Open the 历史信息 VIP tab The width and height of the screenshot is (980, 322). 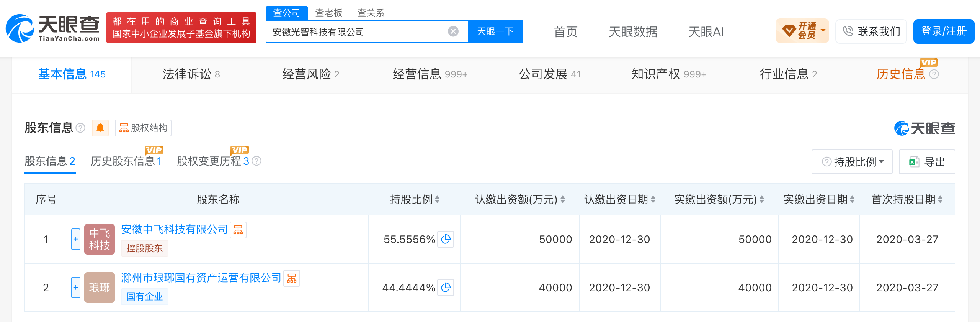click(901, 74)
